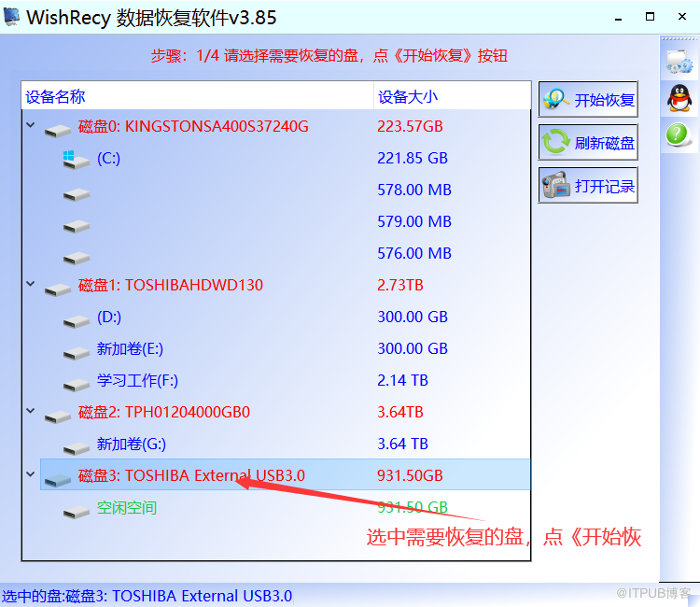This screenshot has width=700, height=607.
Task: Click the 2.73TB size value
Action: click(400, 285)
